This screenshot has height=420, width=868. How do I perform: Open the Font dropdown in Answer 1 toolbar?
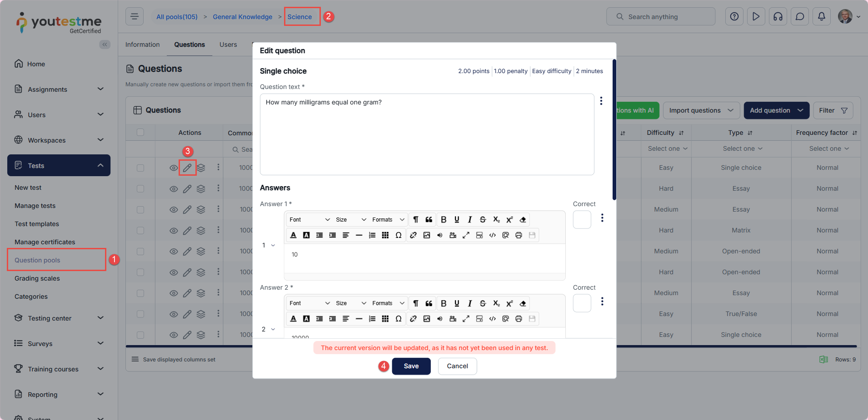click(x=309, y=220)
